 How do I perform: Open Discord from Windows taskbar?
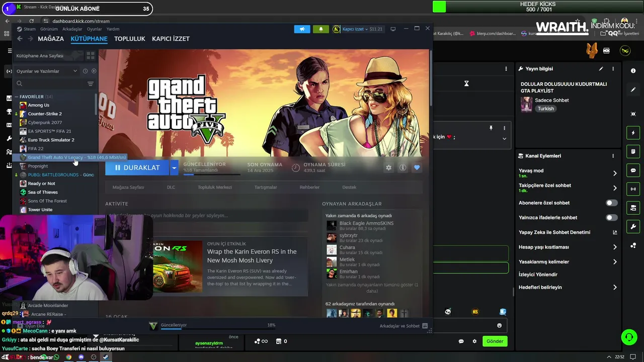coord(81,357)
